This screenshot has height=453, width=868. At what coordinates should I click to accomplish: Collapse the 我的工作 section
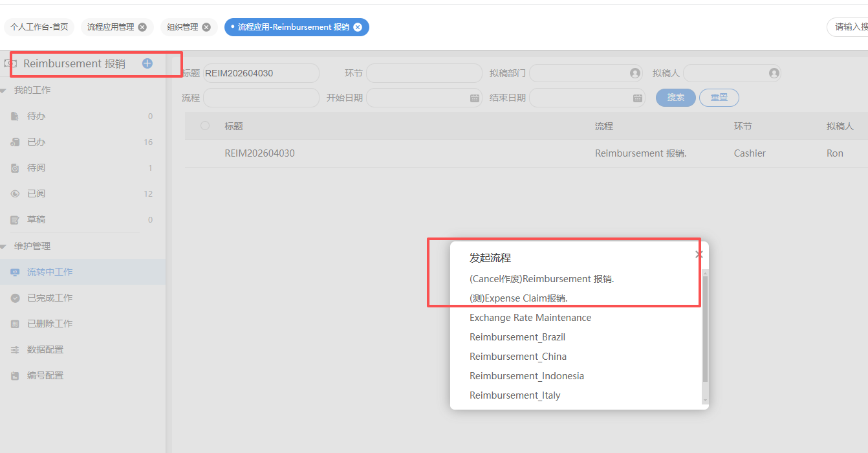tap(3, 91)
